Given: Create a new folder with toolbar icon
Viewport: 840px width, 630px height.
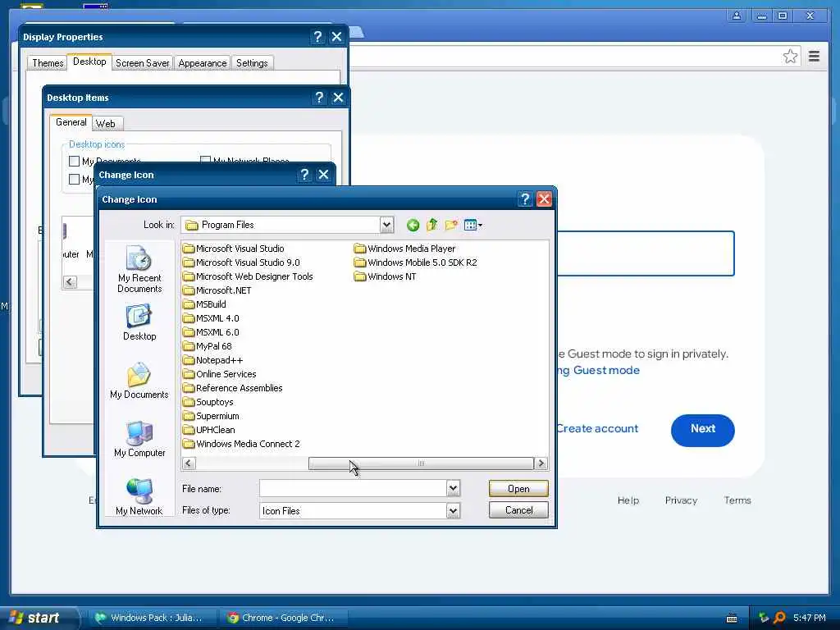Looking at the screenshot, I should click(x=451, y=225).
